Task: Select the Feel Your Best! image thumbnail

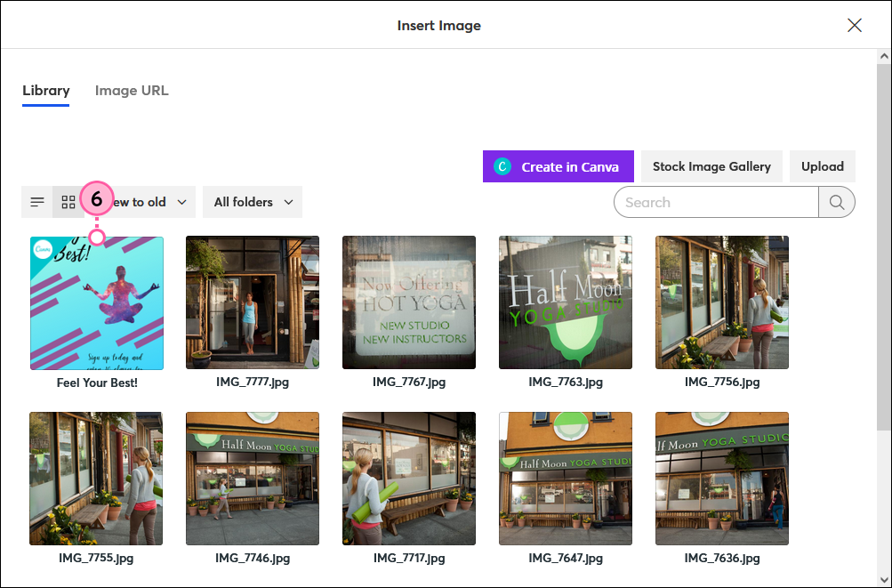Action: coord(97,303)
